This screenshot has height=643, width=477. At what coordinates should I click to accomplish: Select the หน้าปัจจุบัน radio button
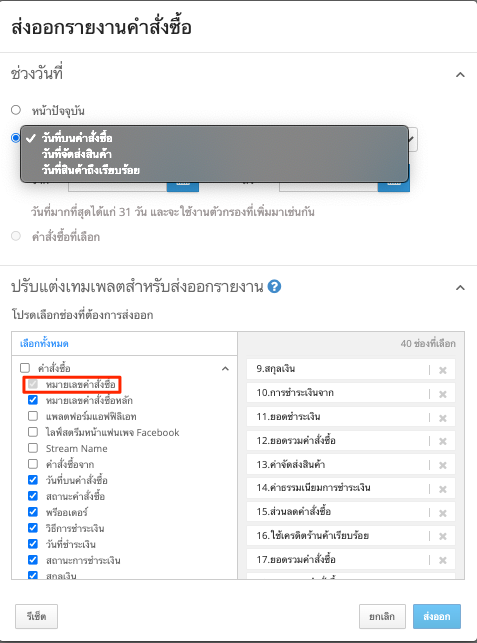pos(16,110)
